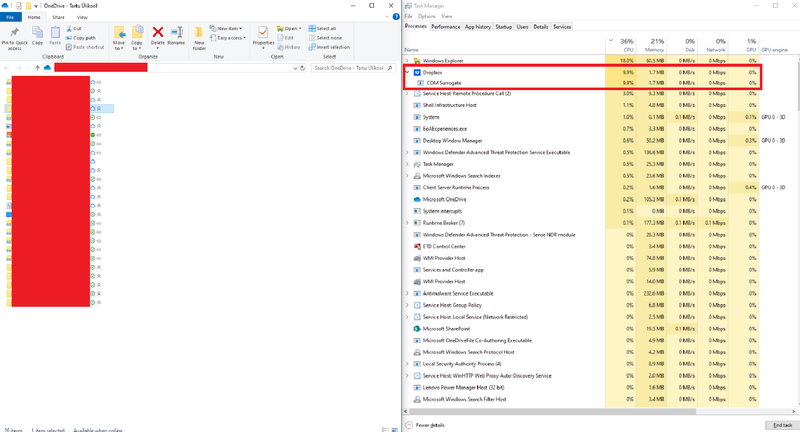Click the Search OneDrive input field

pyautogui.click(x=350, y=68)
